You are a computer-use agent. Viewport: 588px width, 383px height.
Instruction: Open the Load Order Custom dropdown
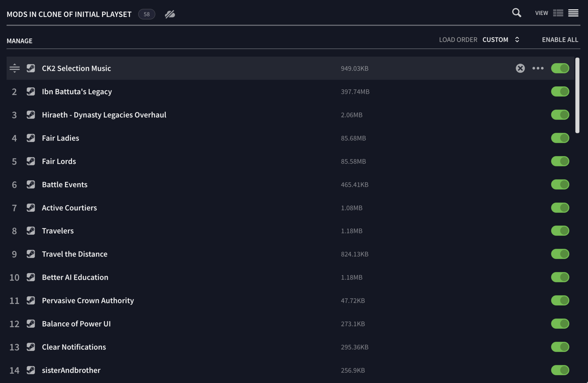click(x=501, y=39)
